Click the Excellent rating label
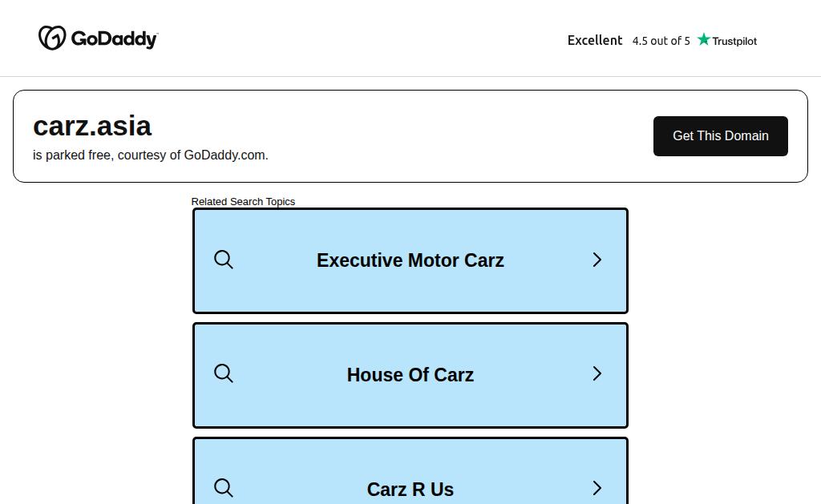 click(595, 40)
